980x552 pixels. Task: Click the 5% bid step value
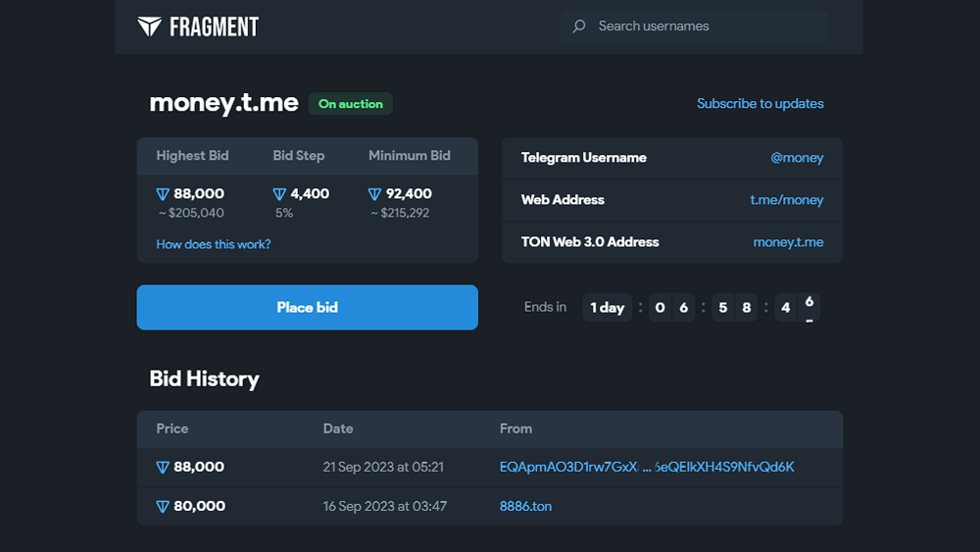click(284, 213)
